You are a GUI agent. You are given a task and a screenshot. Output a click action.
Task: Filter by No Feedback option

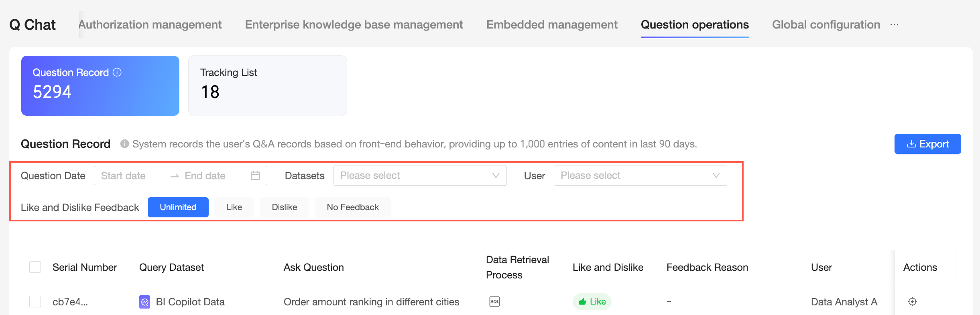(352, 207)
